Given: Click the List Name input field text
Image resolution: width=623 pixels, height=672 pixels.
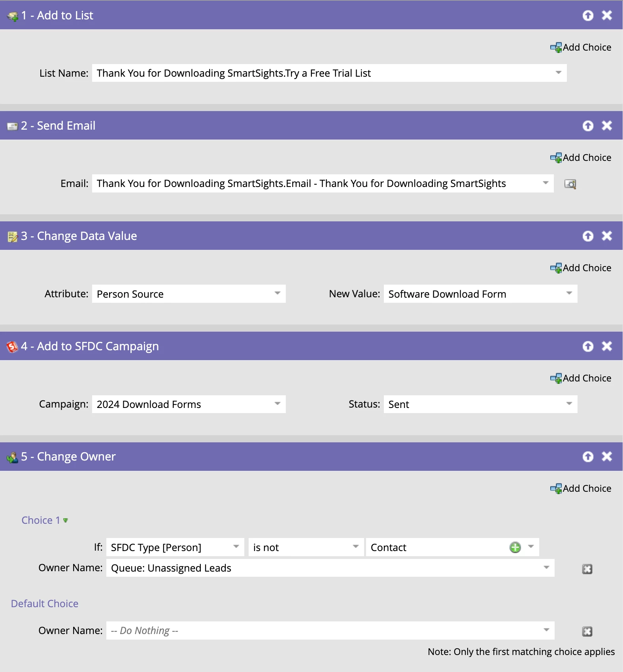Looking at the screenshot, I should point(234,73).
